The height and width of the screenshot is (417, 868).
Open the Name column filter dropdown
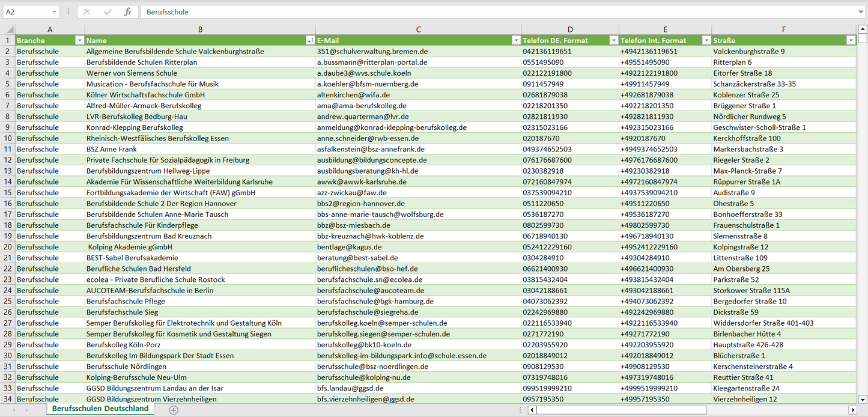coord(310,40)
